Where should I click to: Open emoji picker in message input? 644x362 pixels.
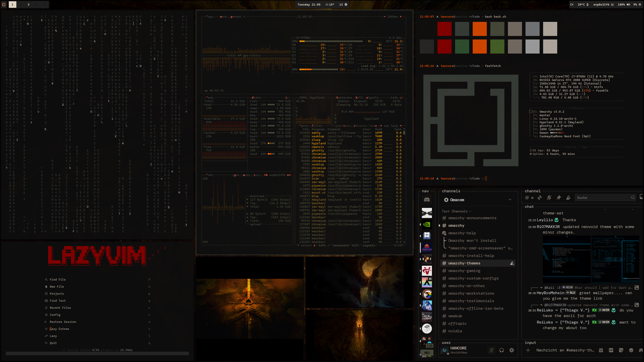point(631,350)
